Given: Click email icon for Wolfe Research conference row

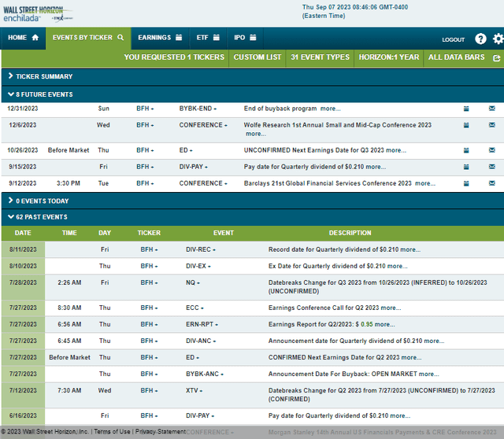Looking at the screenshot, I should pyautogui.click(x=491, y=124).
